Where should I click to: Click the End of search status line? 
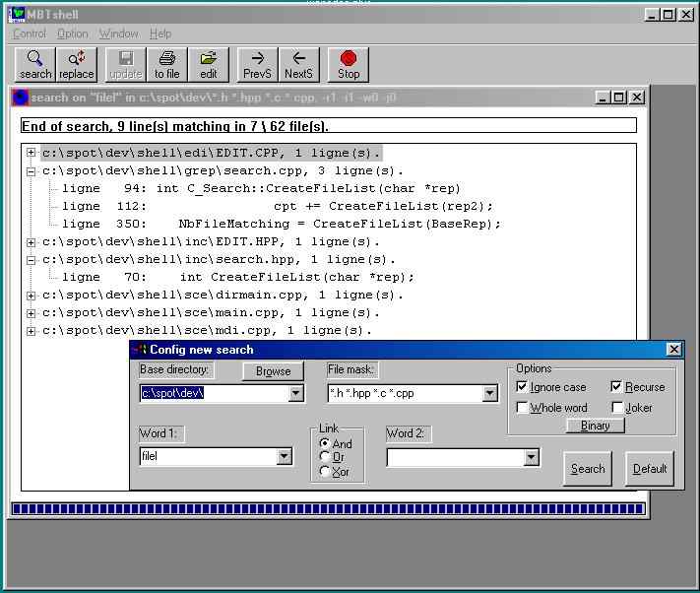pyautogui.click(x=329, y=126)
